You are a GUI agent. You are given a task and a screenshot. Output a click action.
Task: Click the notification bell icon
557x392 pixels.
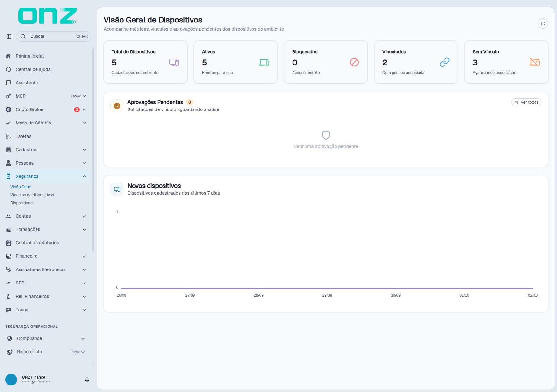[x=87, y=380]
